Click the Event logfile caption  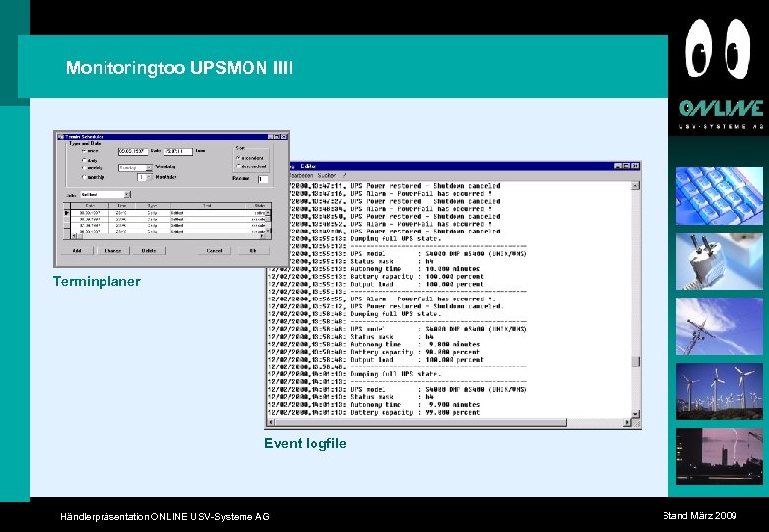click(305, 443)
